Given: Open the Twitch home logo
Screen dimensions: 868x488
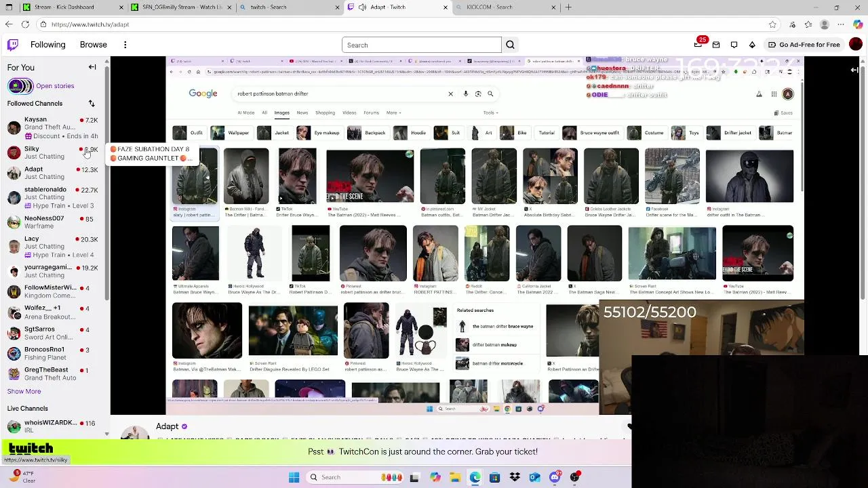Looking at the screenshot, I should [13, 45].
